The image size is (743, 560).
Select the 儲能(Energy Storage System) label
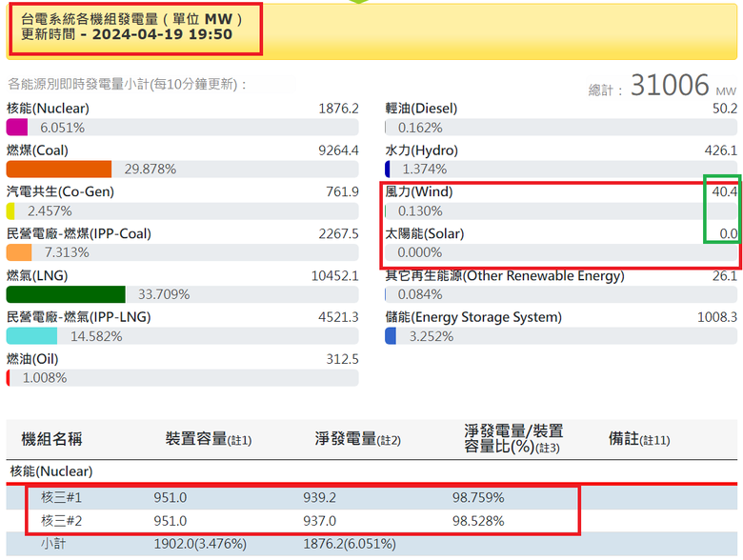tap(473, 317)
